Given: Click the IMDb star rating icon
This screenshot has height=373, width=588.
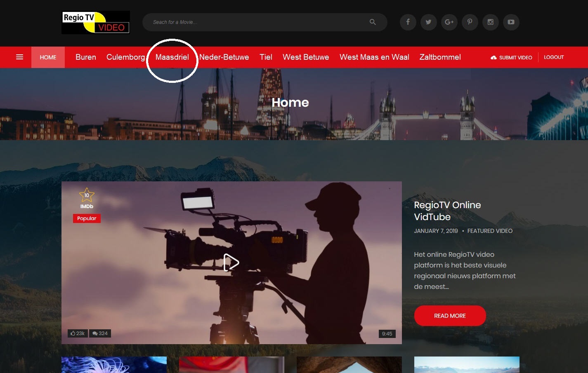Looking at the screenshot, I should (87, 195).
